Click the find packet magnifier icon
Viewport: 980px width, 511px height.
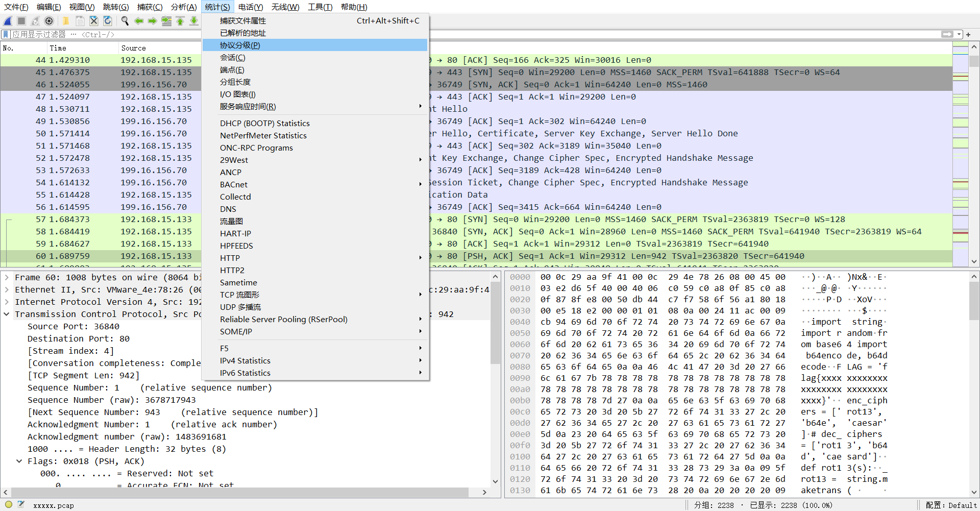point(125,21)
